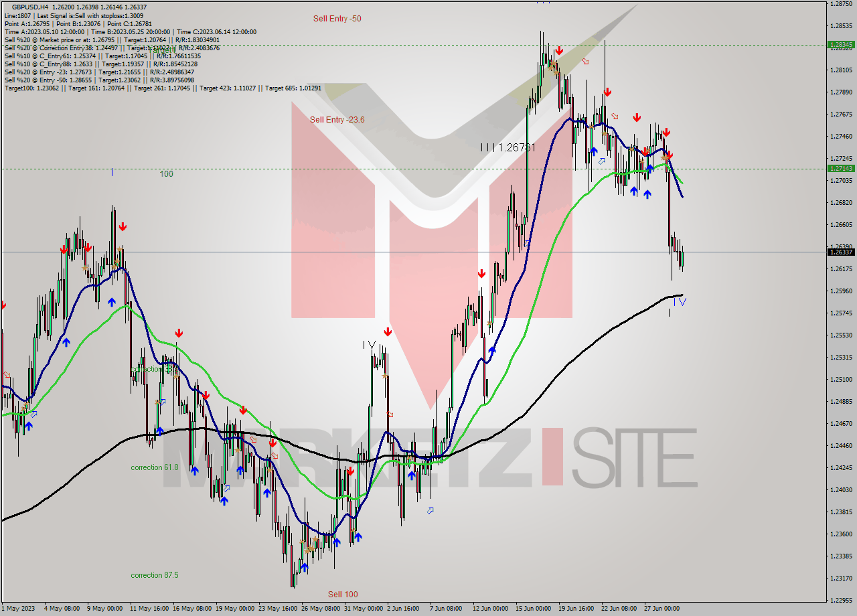Click price scale value 1.22955

tap(841, 601)
